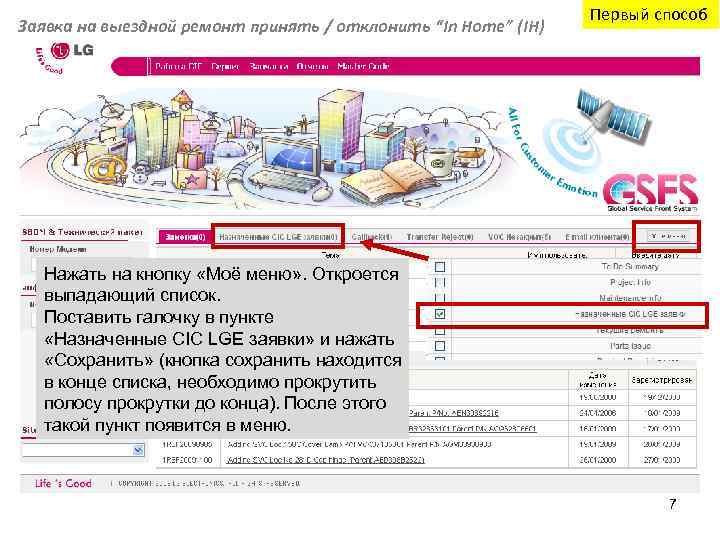Tick the Maintenance Info checkbox

coord(440,298)
